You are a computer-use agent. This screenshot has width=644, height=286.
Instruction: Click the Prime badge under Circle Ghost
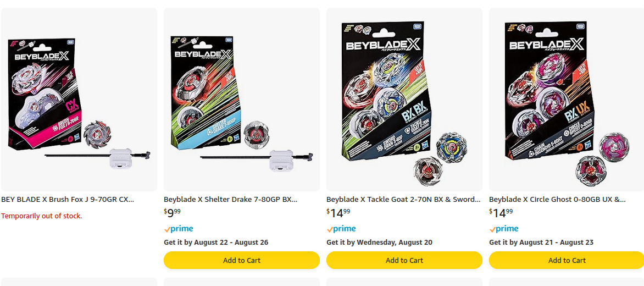pyautogui.click(x=504, y=229)
